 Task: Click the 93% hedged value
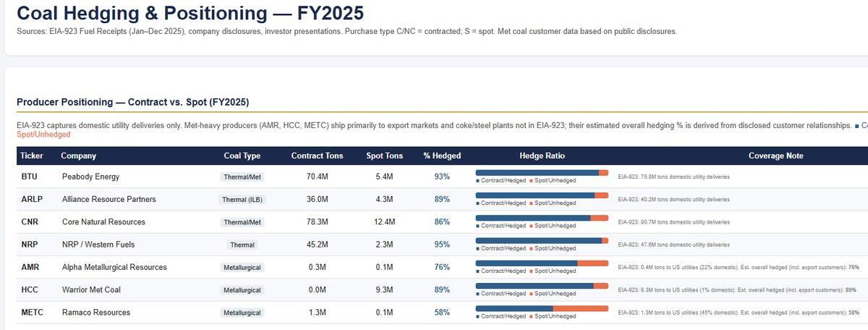[442, 177]
